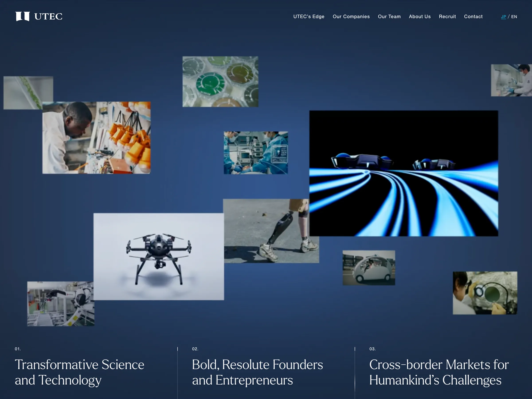This screenshot has width=532, height=399.
Task: Click the UTEC logo icon
Action: pyautogui.click(x=23, y=16)
